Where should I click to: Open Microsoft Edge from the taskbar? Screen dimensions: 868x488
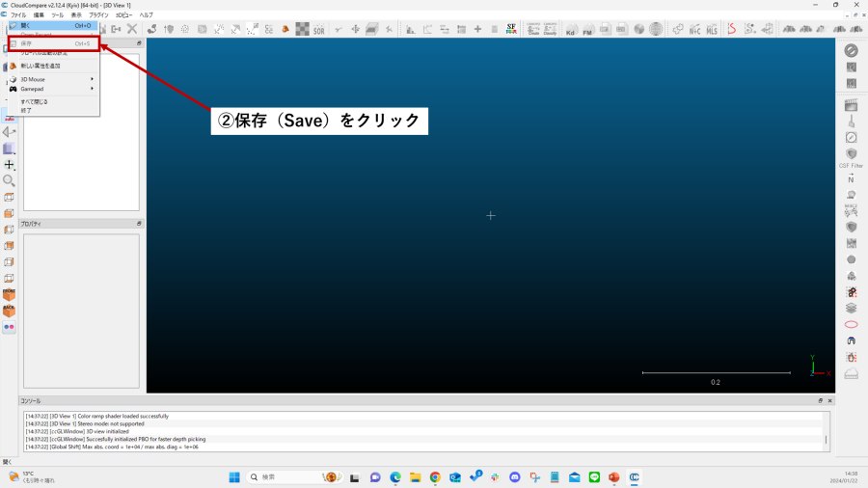tap(395, 477)
